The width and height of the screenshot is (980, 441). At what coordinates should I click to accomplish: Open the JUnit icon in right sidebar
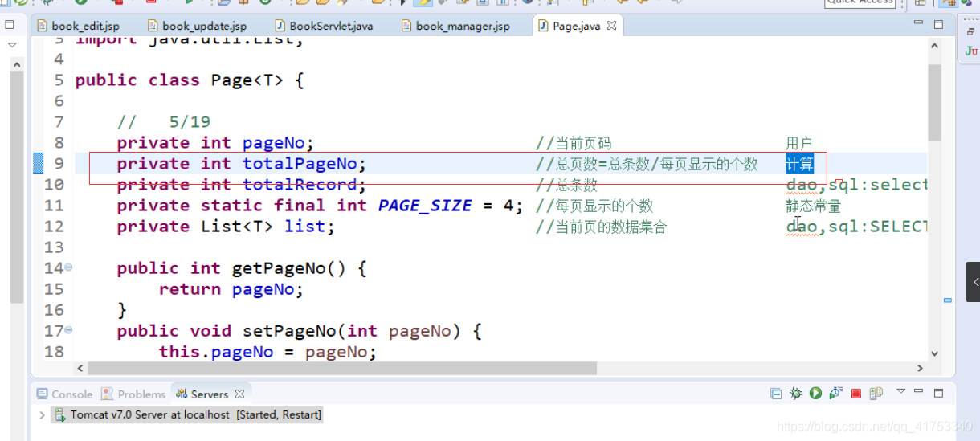[971, 51]
